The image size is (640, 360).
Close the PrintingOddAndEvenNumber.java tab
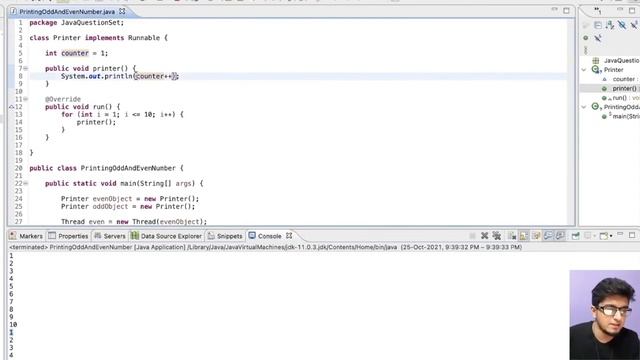click(122, 11)
